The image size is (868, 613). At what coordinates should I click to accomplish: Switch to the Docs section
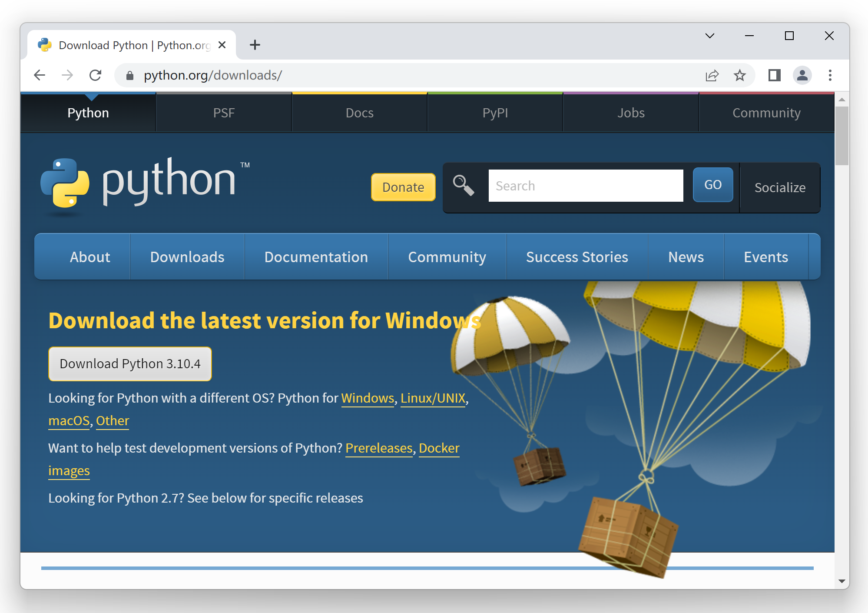359,113
